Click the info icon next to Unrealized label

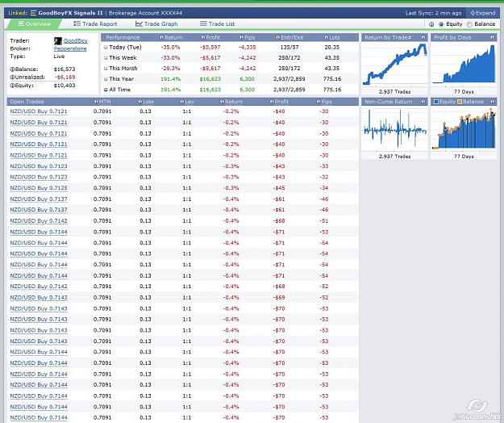pos(12,77)
